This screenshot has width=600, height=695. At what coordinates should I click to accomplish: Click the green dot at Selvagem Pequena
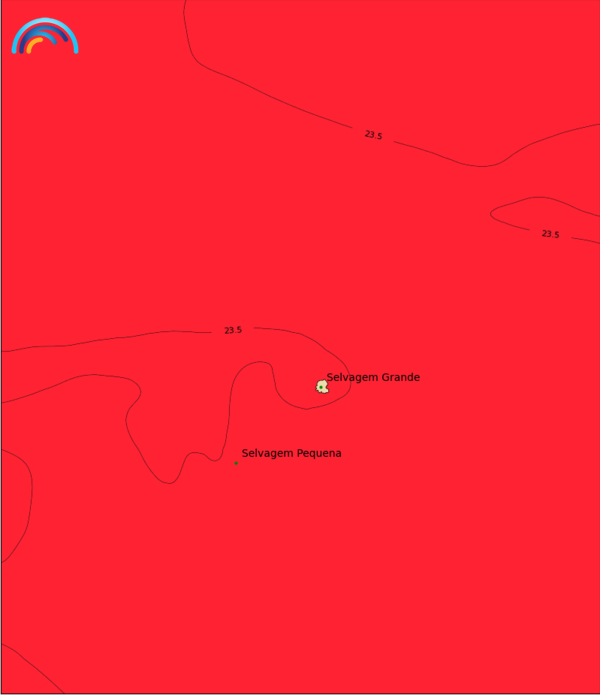point(236,463)
